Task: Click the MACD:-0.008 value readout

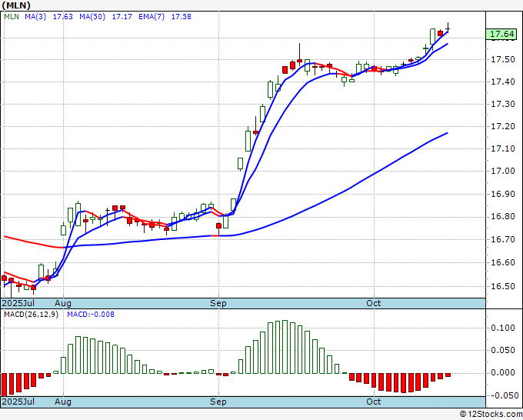Action: tap(91, 315)
